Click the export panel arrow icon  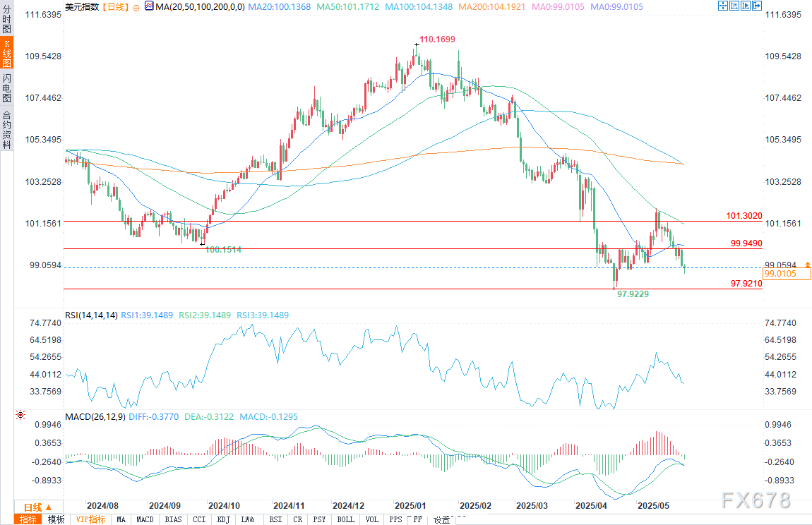[x=757, y=6]
